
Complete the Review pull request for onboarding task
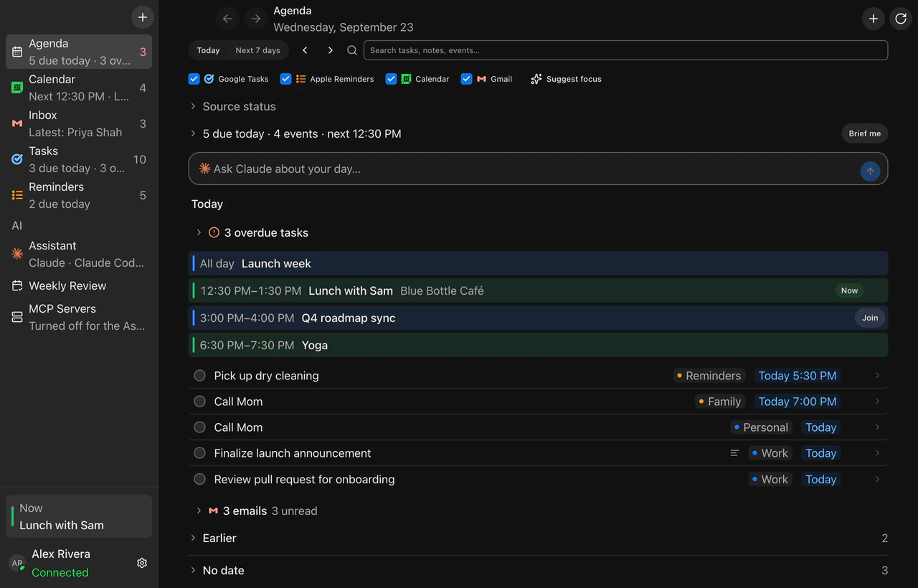(200, 479)
